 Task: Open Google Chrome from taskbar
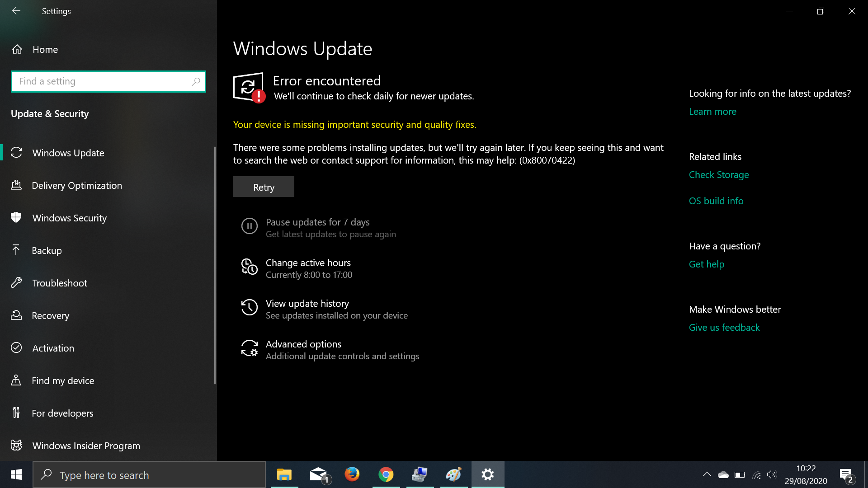(386, 474)
